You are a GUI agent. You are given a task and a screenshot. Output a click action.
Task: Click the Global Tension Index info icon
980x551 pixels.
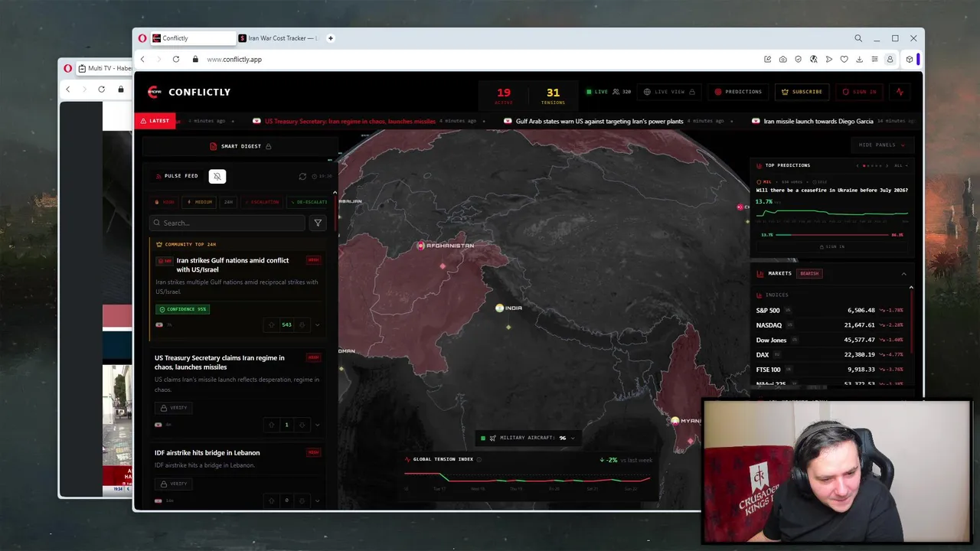coord(479,459)
